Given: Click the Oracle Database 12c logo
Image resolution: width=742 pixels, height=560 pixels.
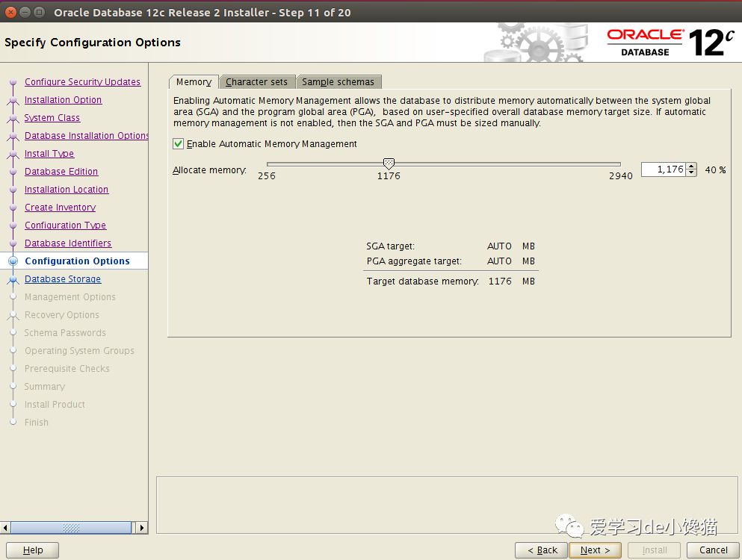Looking at the screenshot, I should tap(670, 42).
